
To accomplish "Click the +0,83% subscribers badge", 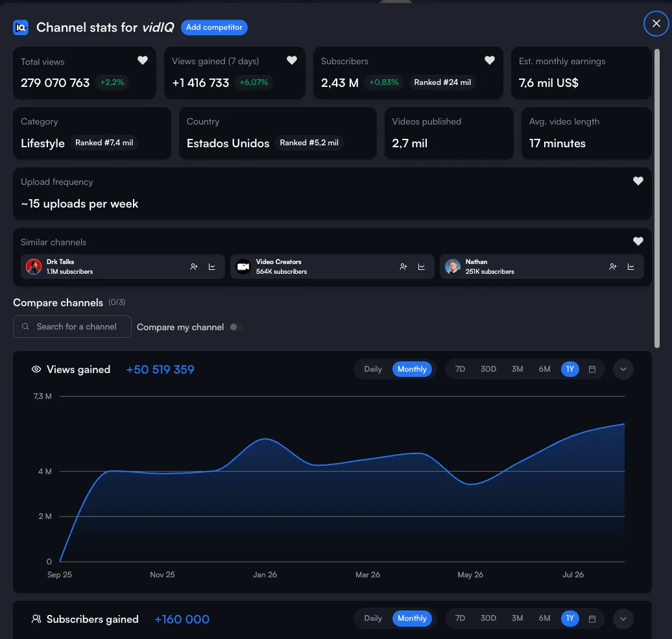I will point(384,82).
